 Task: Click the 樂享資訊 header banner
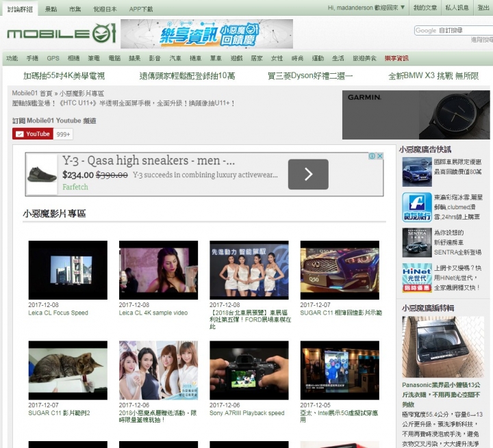click(207, 34)
